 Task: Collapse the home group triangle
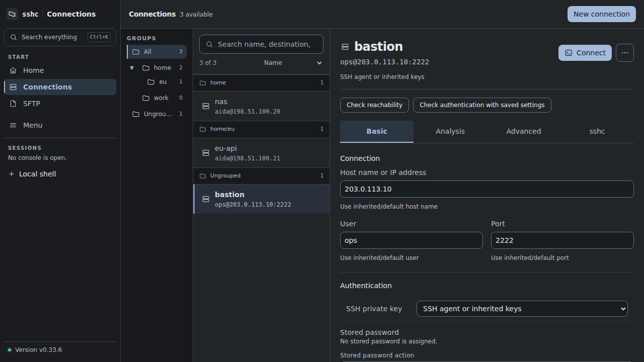click(132, 68)
